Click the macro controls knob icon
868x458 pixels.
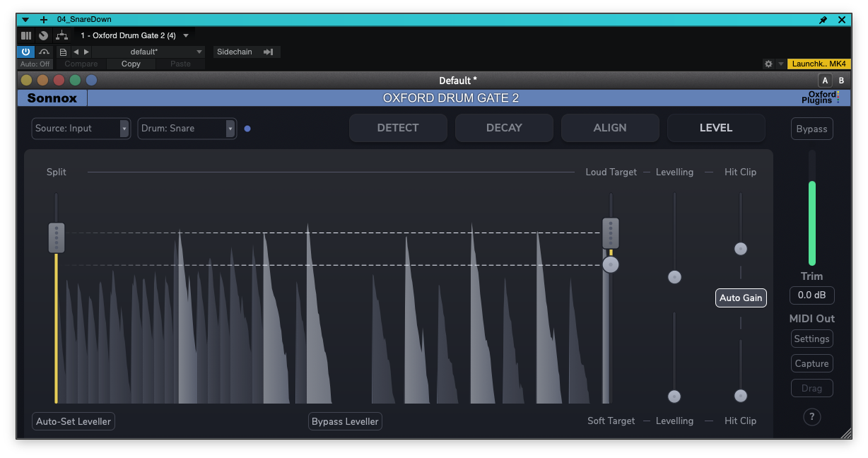(44, 35)
